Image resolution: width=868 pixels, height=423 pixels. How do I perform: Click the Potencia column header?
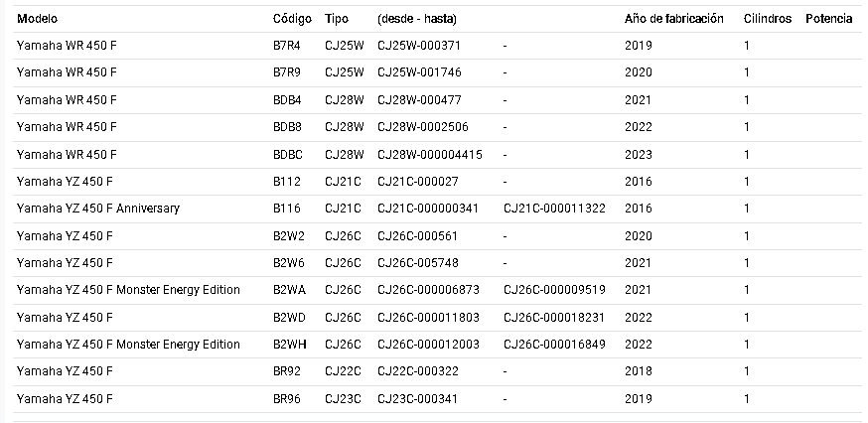coord(828,19)
